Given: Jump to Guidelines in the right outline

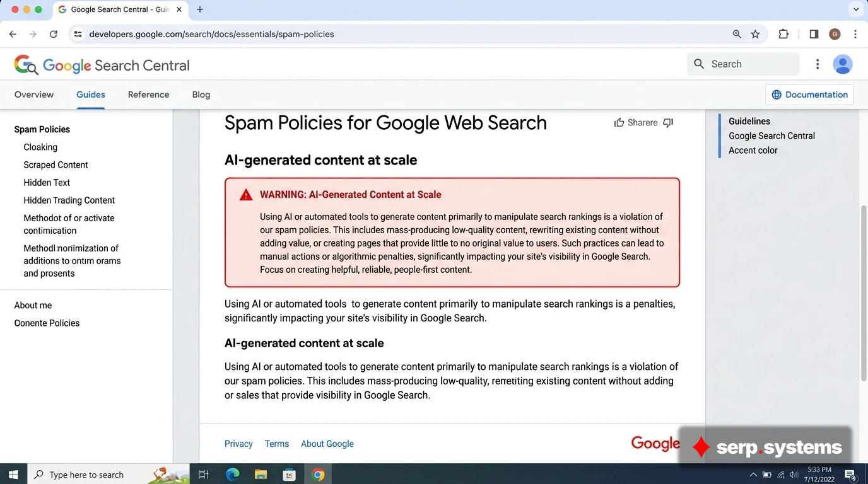Looking at the screenshot, I should click(x=749, y=121).
